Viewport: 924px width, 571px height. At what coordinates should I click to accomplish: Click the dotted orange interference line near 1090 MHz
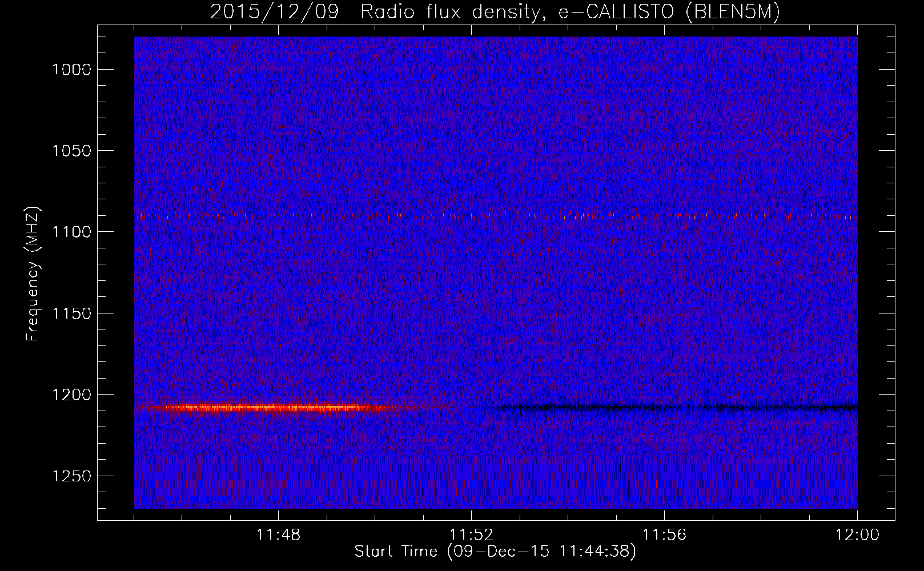496,216
